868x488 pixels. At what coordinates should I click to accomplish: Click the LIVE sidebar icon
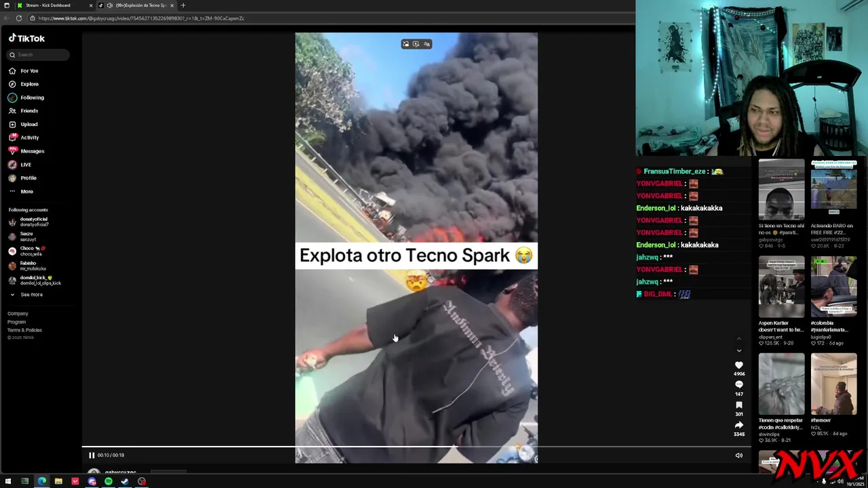pyautogui.click(x=12, y=165)
